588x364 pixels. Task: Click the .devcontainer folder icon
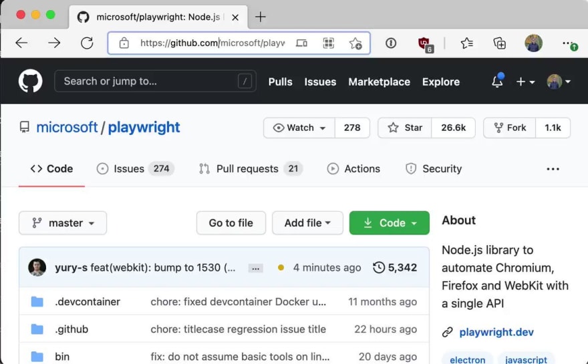[37, 301]
